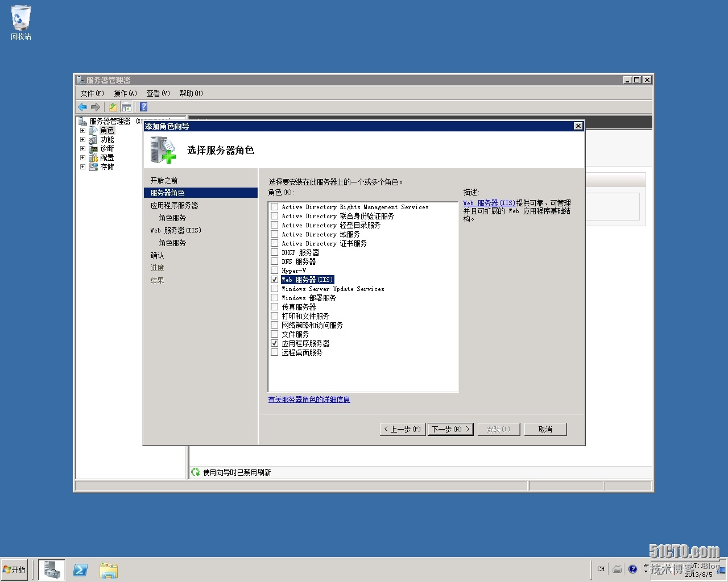Open the 查看(V) menu
The width and height of the screenshot is (728, 582).
pyautogui.click(x=158, y=93)
